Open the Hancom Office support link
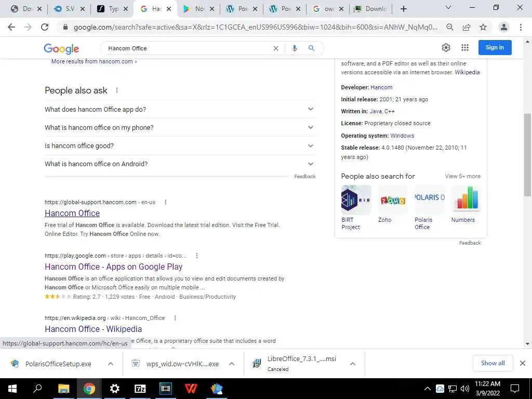The height and width of the screenshot is (399, 532). 72,213
